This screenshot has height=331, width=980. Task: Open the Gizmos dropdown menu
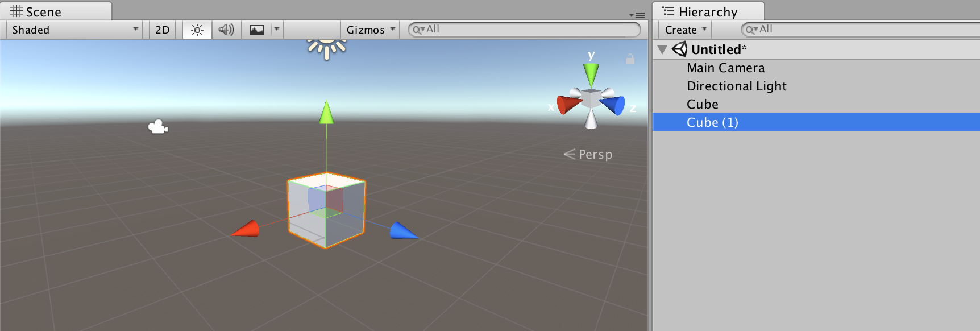tap(371, 30)
